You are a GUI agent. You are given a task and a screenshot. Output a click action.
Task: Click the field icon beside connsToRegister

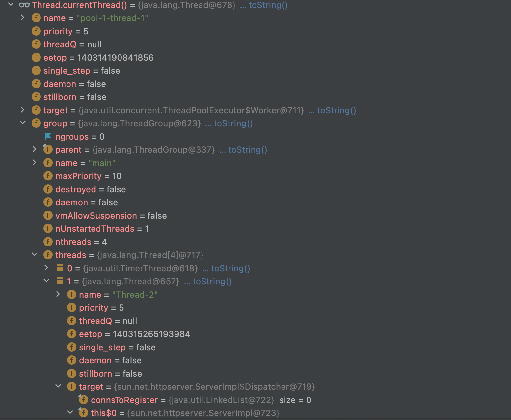[x=83, y=400]
